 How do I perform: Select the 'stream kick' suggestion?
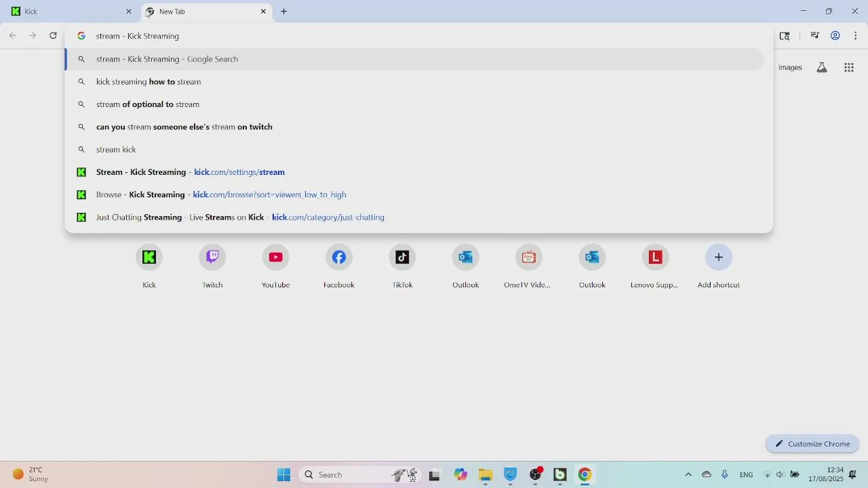[x=414, y=150]
